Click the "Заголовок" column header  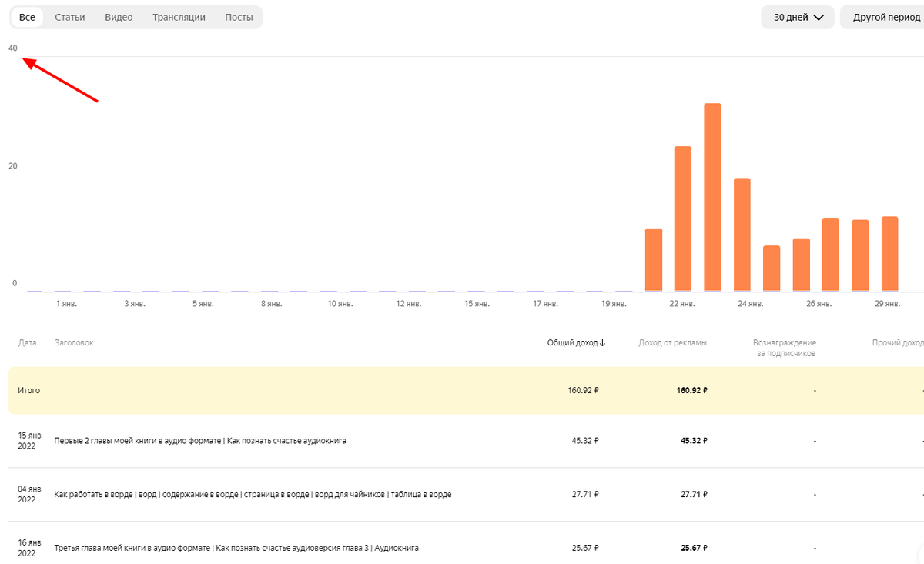coord(74,343)
